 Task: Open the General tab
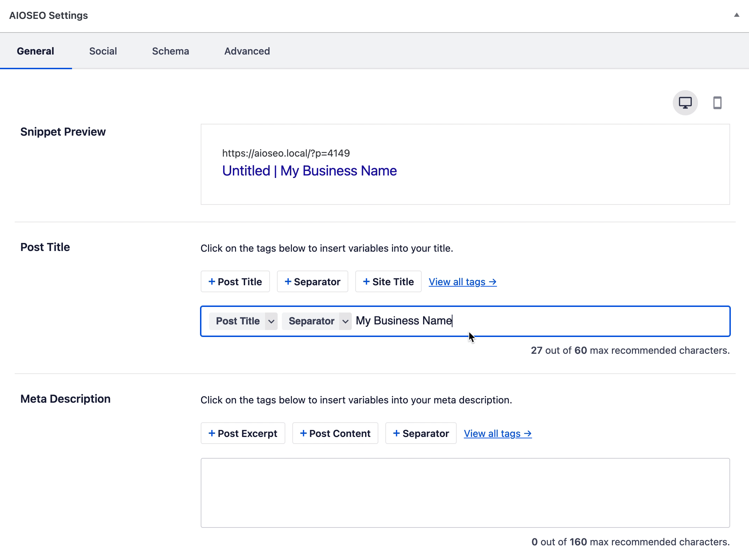tap(36, 51)
